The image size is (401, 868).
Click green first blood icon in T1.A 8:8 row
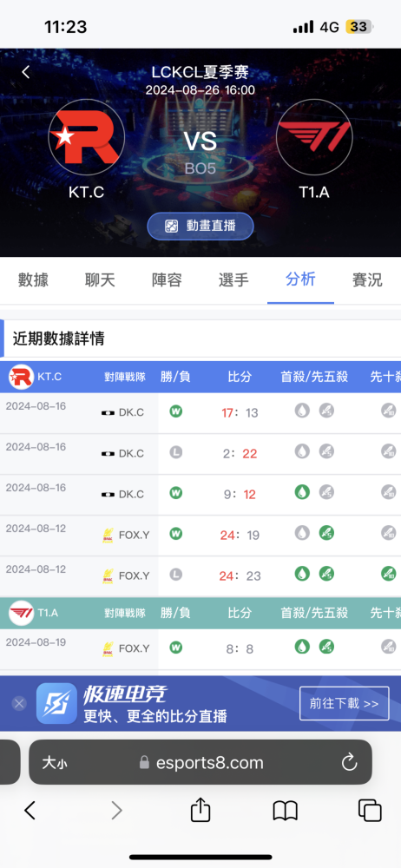click(302, 646)
